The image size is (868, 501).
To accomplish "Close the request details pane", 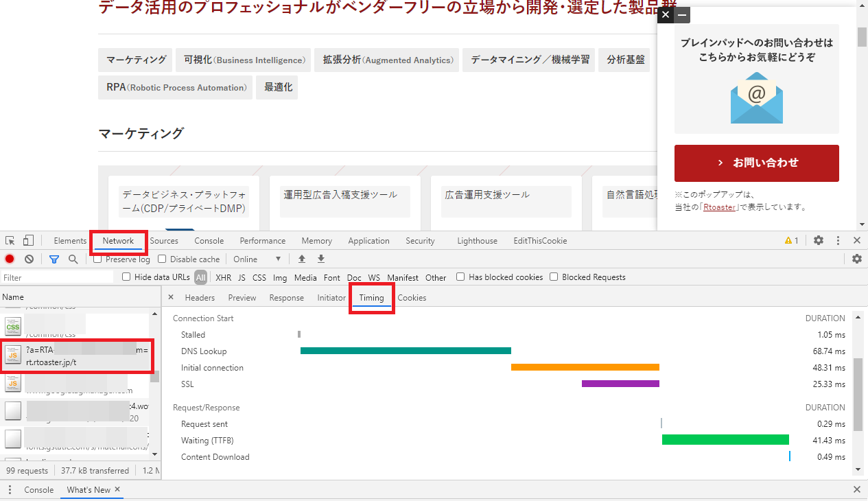I will click(x=171, y=297).
